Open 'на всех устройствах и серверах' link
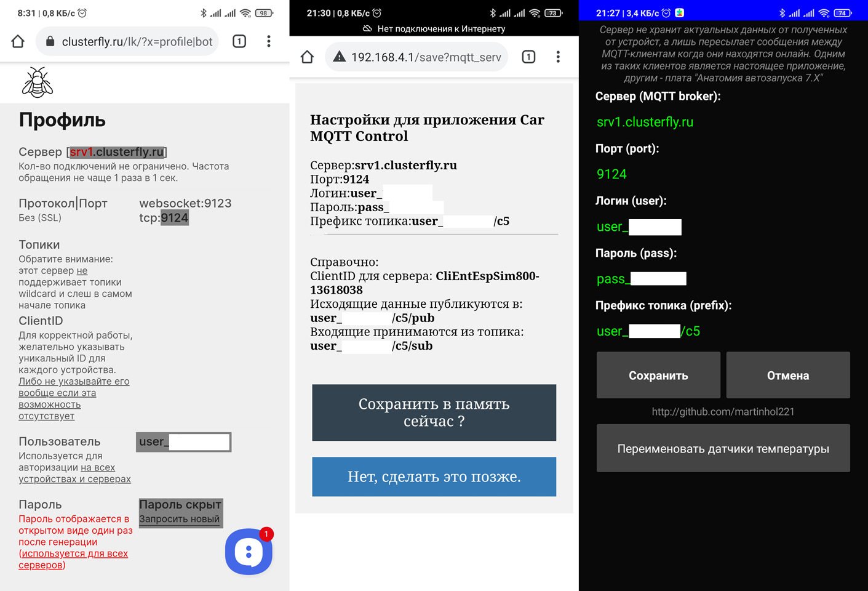 tap(75, 473)
